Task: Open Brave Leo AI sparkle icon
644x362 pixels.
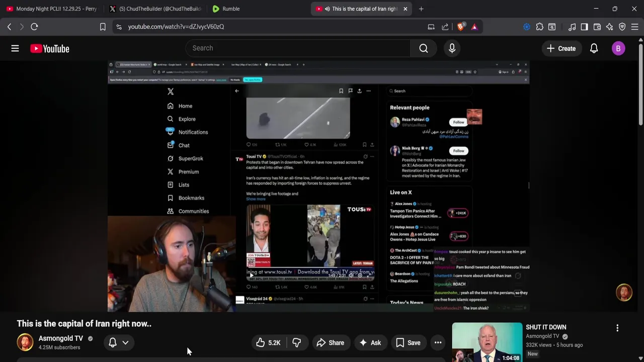Action: pos(609,27)
